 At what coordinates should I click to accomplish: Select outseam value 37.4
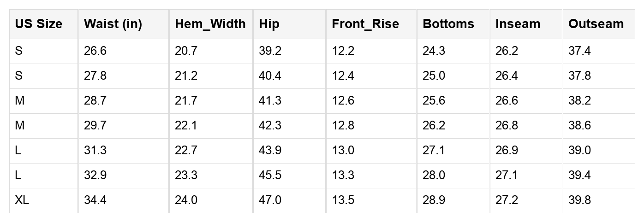pos(579,51)
